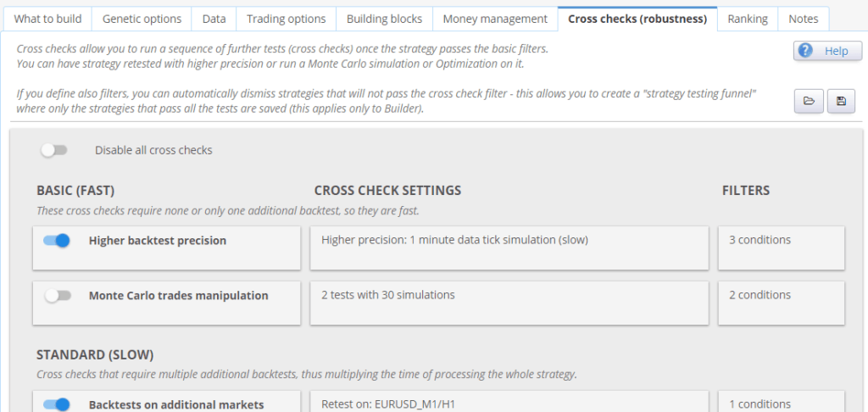Open Monte Carlo 2 conditions filters

tap(782, 303)
